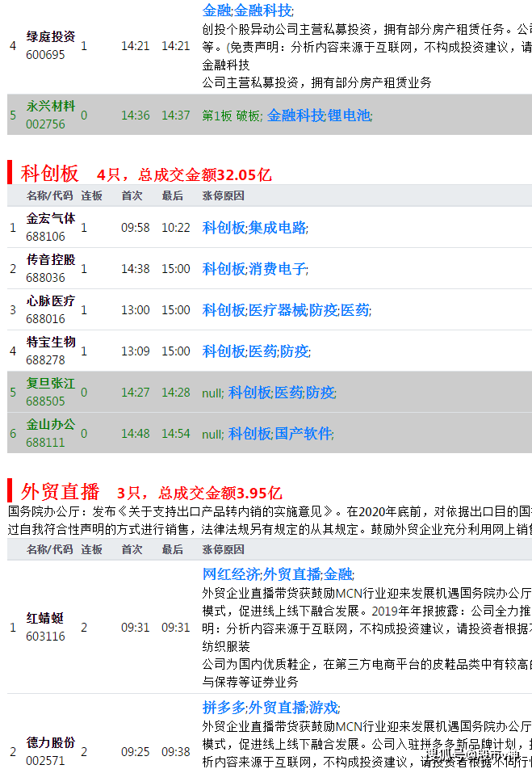The height and width of the screenshot is (769, 532).
Task: Click 涨停原因 header in 科创板 table
Action: 223,195
